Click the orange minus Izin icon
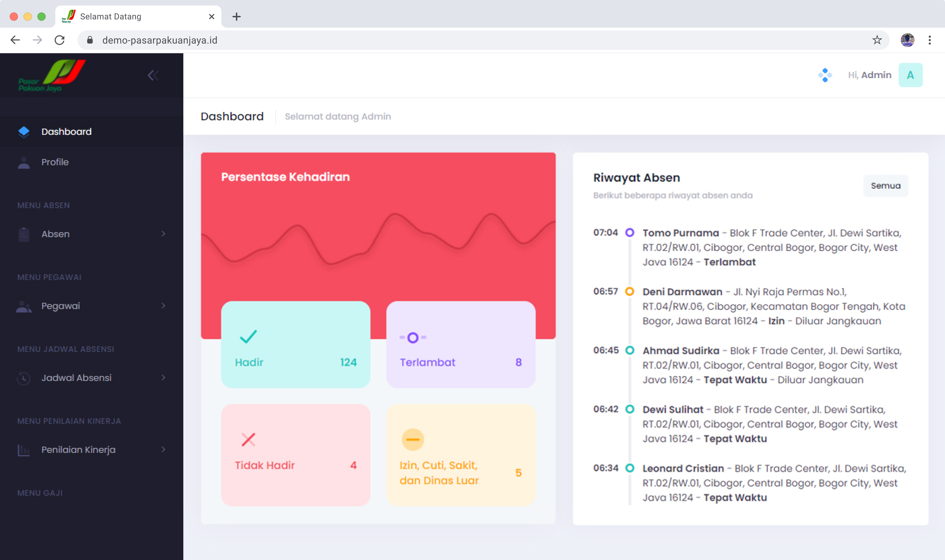945x560 pixels. tap(413, 440)
